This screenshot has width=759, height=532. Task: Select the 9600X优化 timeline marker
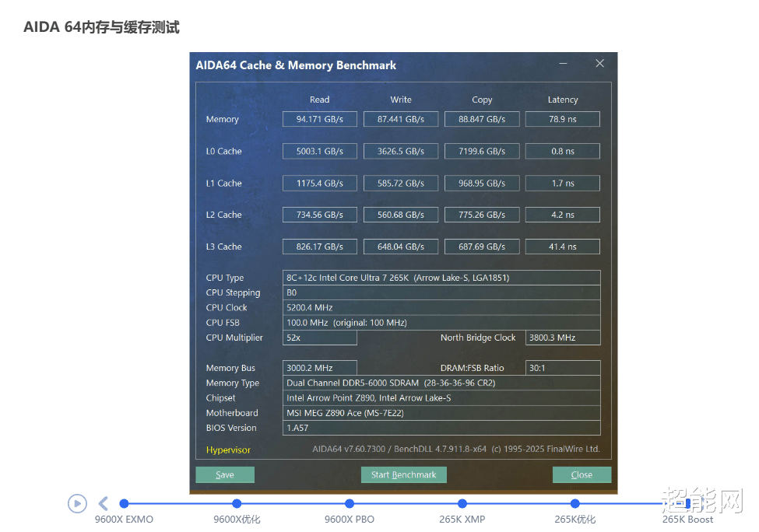tap(237, 503)
